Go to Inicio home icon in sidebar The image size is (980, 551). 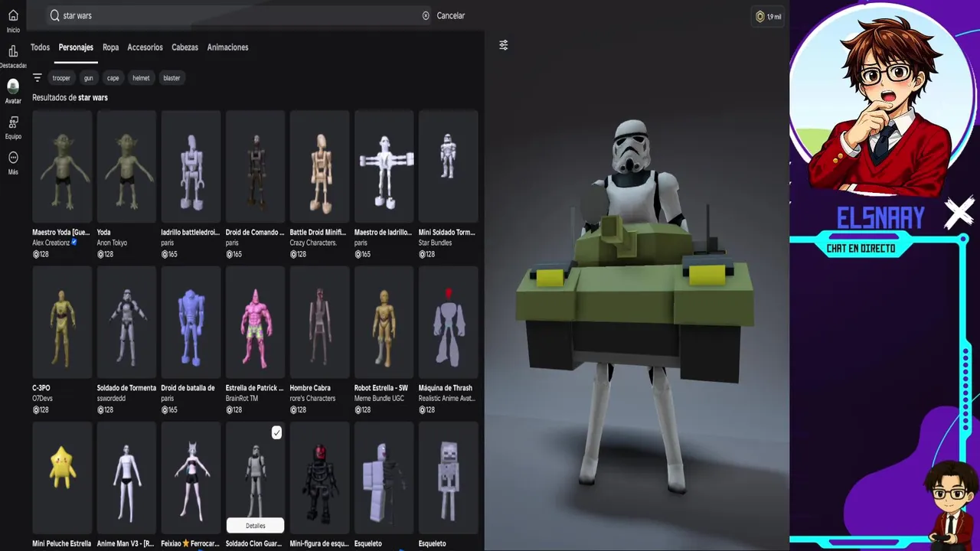13,15
